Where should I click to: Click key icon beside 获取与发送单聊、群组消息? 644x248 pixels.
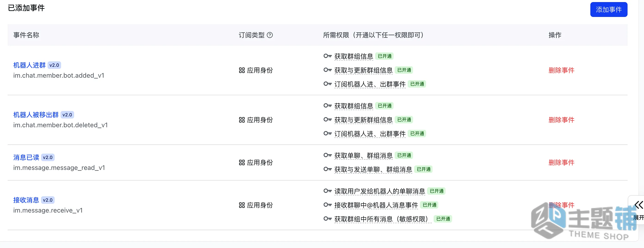tap(328, 169)
